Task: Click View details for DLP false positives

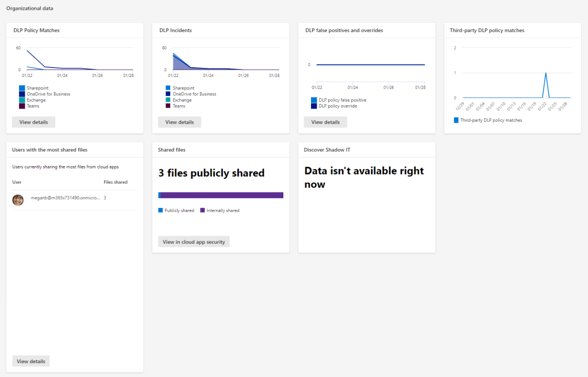Action: coord(325,122)
